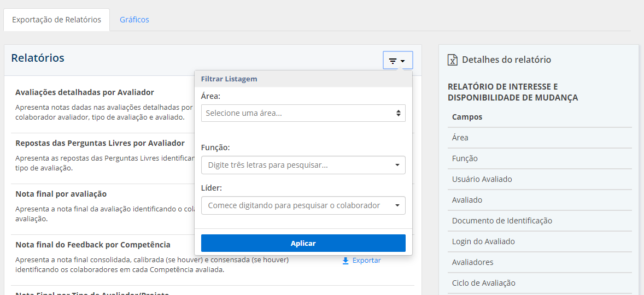This screenshot has width=644, height=295.
Task: Click the download icon next to Exportar
Action: pos(346,261)
